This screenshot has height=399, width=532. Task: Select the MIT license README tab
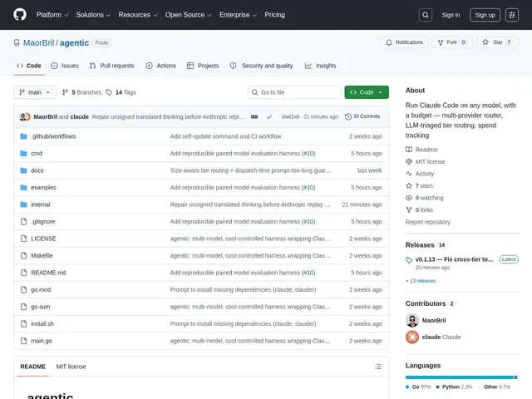(71, 367)
